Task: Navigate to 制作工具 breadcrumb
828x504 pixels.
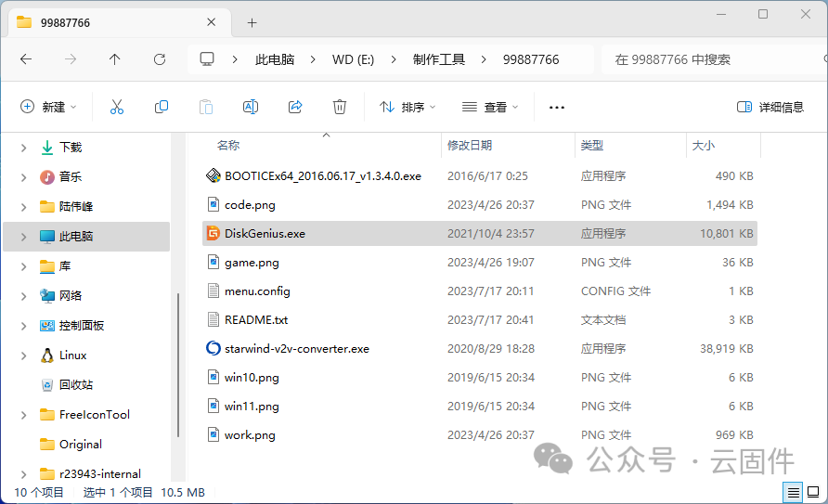Action: click(439, 59)
